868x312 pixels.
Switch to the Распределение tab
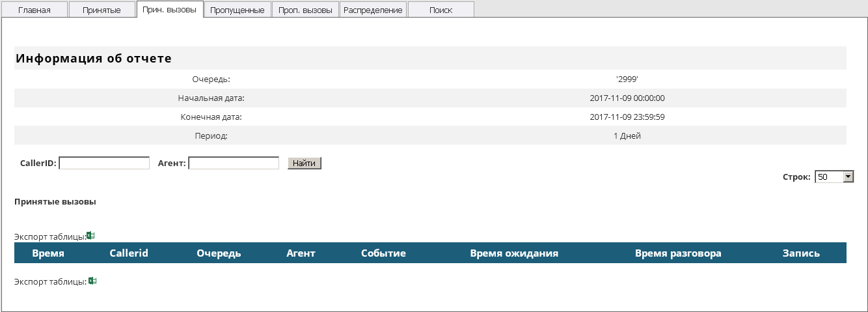[x=373, y=10]
